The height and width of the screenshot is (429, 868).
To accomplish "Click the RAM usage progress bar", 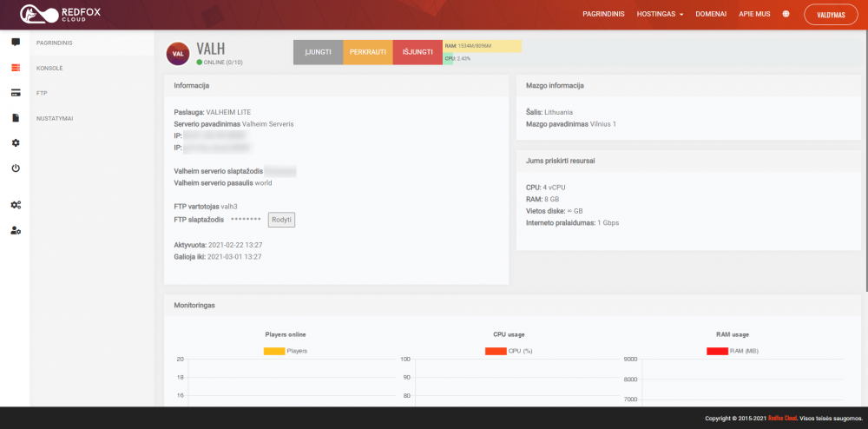I will 482,47.
